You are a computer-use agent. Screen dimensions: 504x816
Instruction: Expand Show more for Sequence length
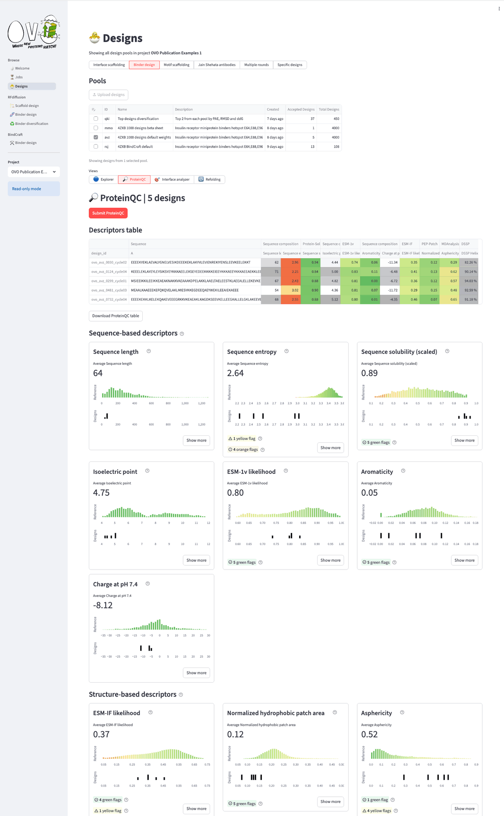196,440
